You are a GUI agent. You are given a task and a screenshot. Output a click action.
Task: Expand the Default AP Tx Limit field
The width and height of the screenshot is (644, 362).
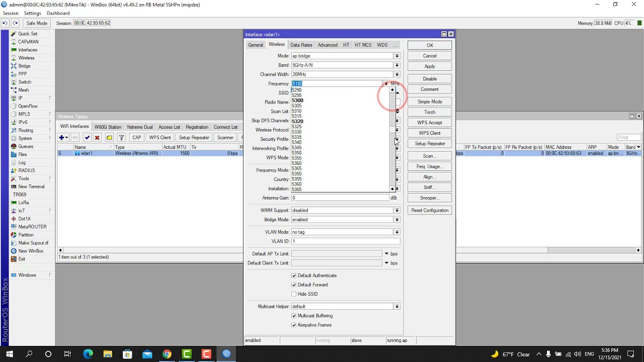(x=386, y=254)
